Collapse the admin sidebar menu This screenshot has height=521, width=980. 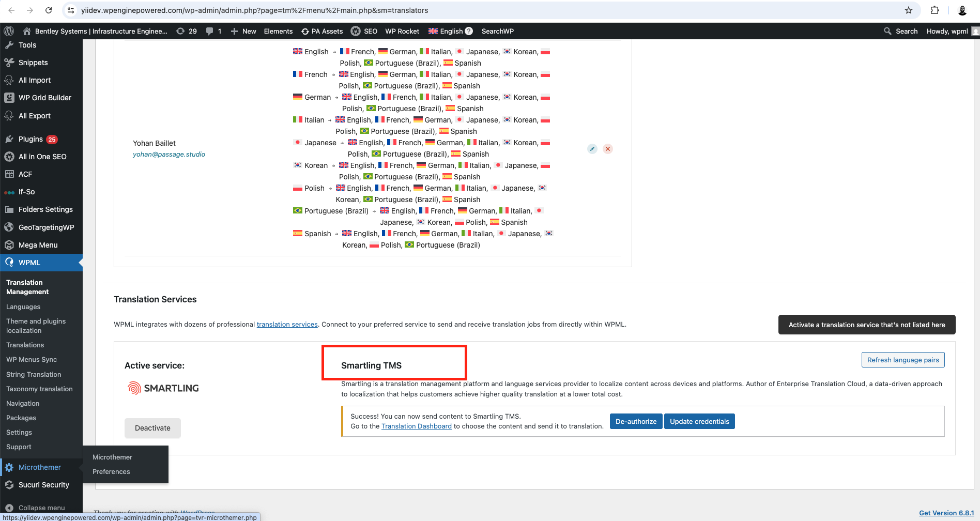[x=35, y=508]
